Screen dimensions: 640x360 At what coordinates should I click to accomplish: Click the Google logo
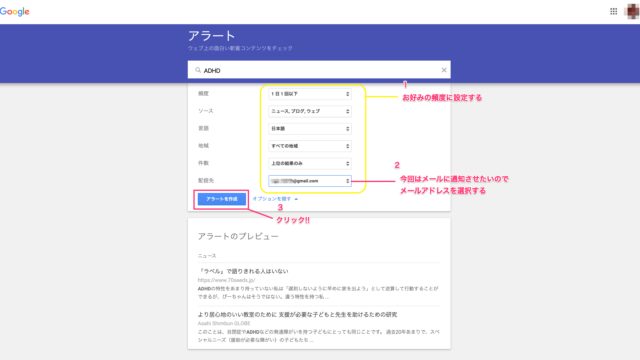[15, 12]
